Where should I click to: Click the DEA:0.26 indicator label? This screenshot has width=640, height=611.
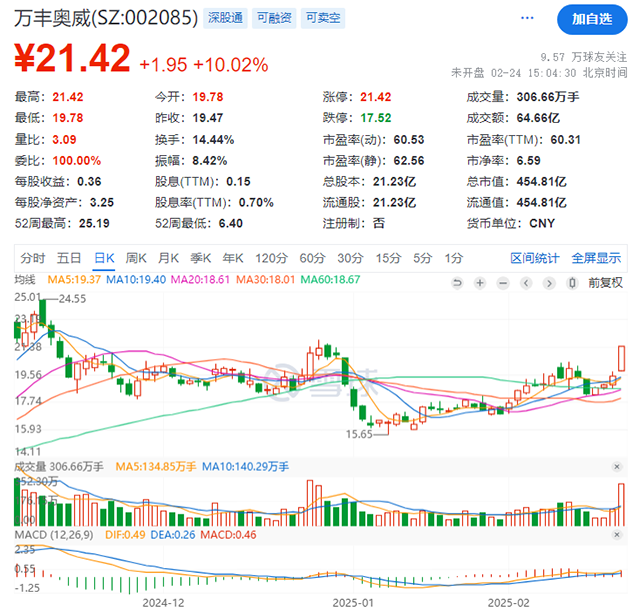173,535
